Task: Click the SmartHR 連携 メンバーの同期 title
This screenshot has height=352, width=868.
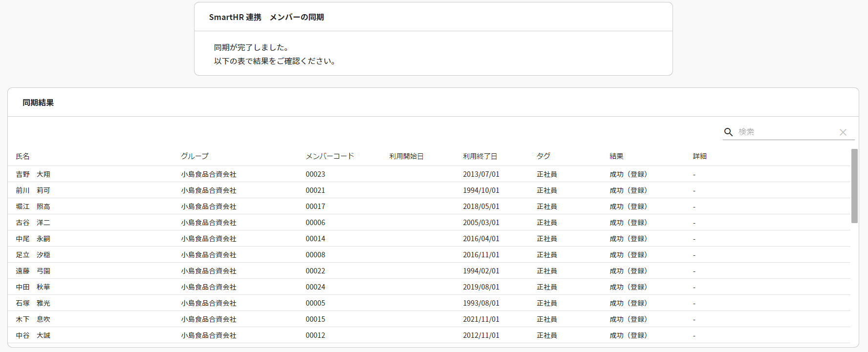Action: [x=266, y=17]
